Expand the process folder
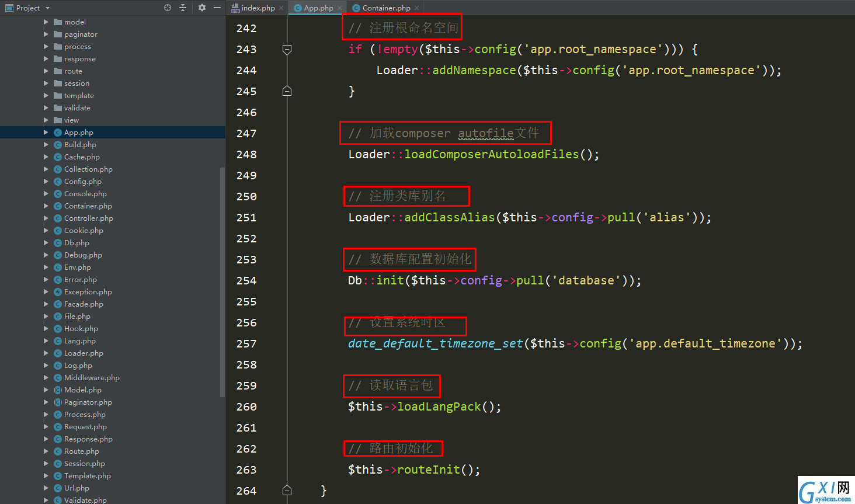Screen dimensions: 855x504 [46, 47]
